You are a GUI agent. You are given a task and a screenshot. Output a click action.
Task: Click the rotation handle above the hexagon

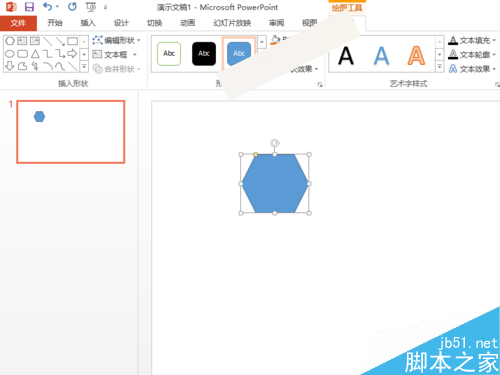(x=275, y=143)
